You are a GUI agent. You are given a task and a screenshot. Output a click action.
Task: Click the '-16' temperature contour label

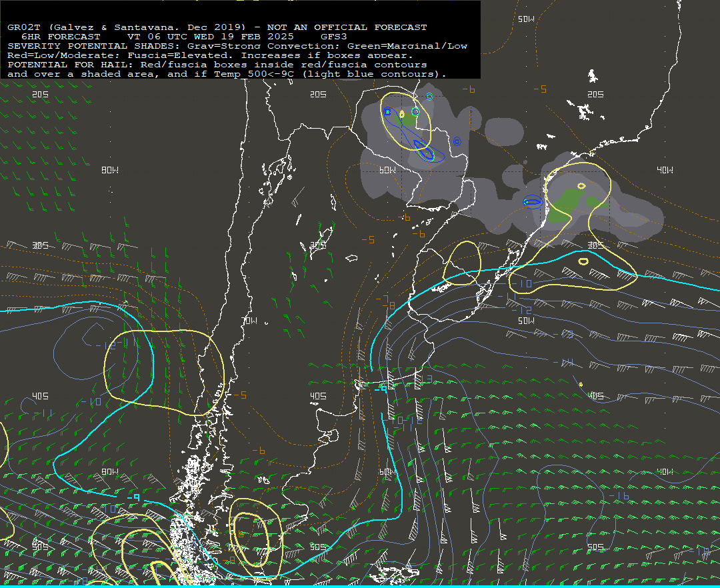point(619,496)
